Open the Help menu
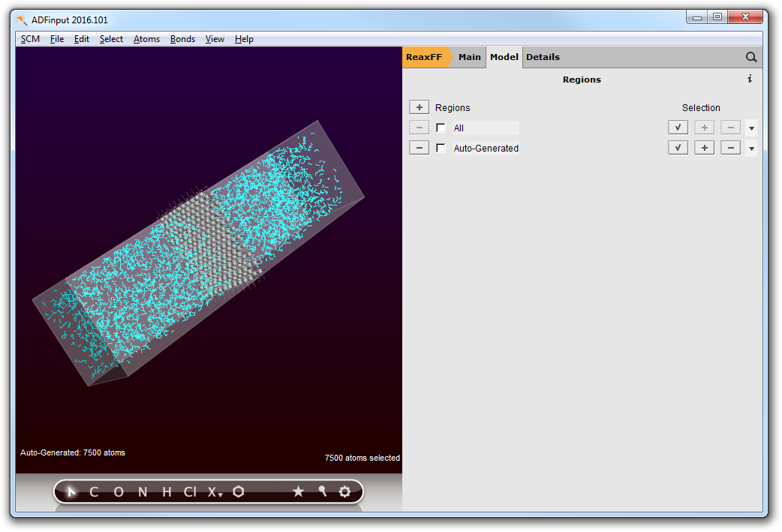Viewport: 782px width, 532px height. 244,39
